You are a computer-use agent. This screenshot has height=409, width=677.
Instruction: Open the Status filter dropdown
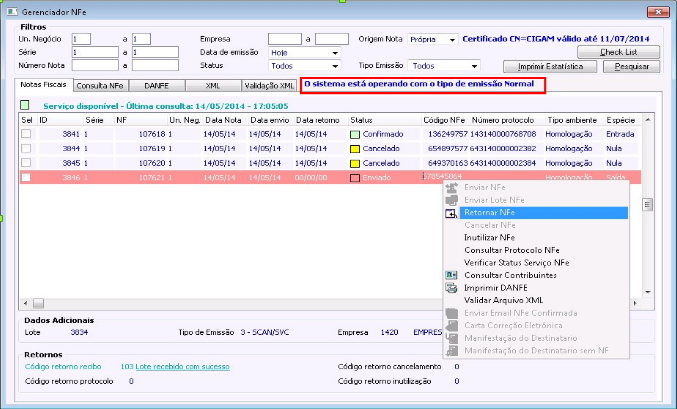(x=334, y=66)
